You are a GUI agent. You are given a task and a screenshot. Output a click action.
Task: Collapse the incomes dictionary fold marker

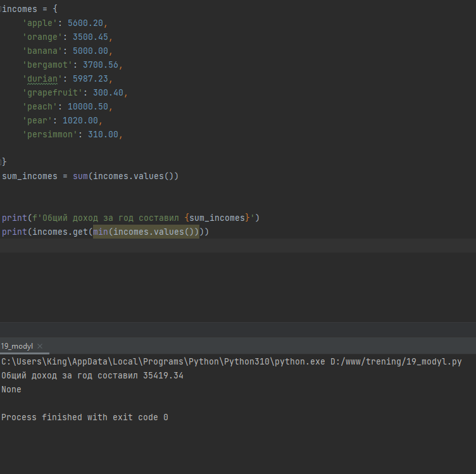1,9
